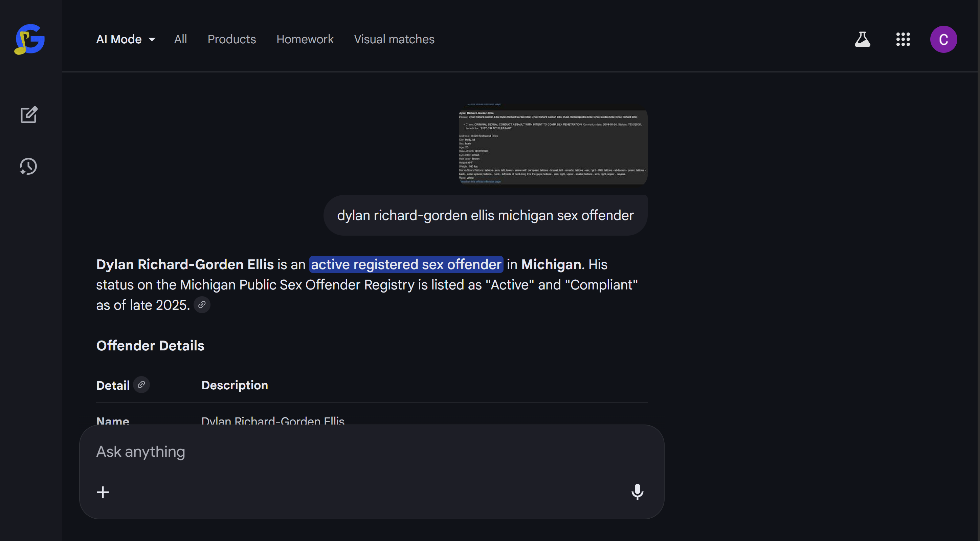This screenshot has width=980, height=541.
Task: Open the Homework tab
Action: [305, 39]
